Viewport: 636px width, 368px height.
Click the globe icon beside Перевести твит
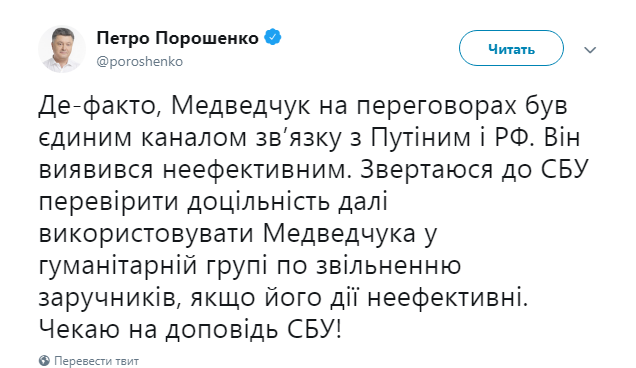[44, 360]
